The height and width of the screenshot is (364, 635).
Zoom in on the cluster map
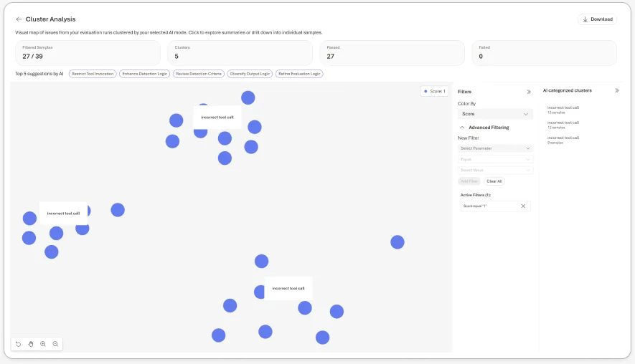point(43,344)
